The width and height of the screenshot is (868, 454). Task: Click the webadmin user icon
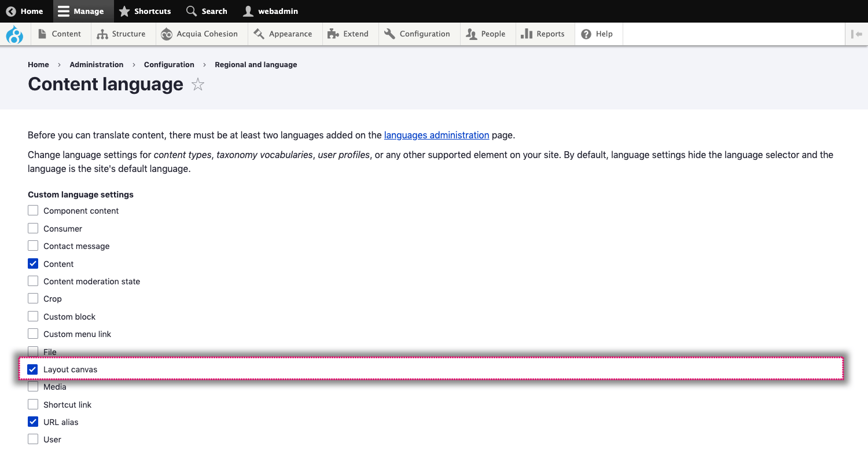click(248, 11)
